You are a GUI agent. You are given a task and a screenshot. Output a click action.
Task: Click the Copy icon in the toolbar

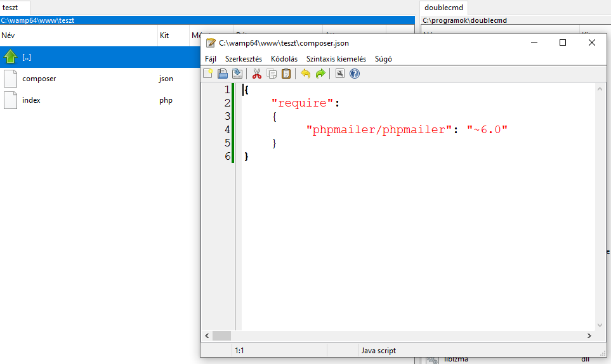coord(272,74)
